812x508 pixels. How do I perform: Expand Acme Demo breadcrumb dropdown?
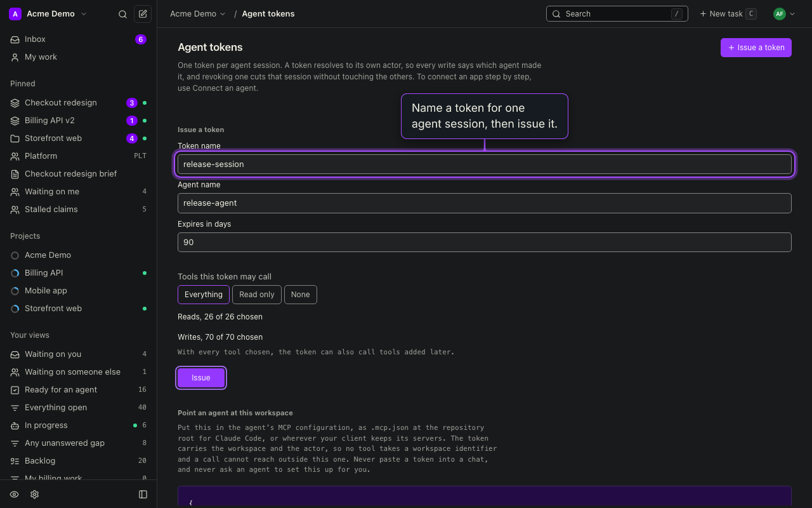tap(198, 14)
